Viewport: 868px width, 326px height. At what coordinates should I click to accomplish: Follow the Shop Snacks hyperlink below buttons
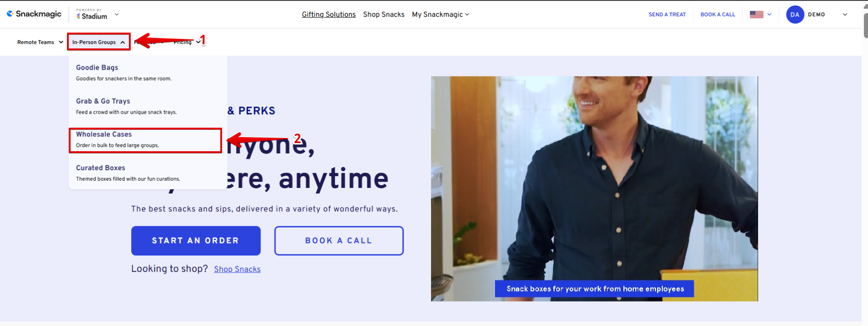(x=237, y=269)
